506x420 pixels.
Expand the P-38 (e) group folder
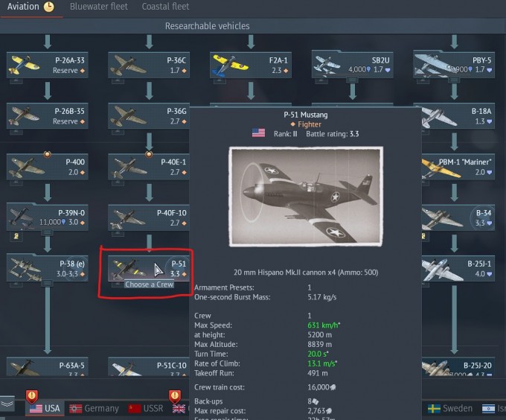48,284
